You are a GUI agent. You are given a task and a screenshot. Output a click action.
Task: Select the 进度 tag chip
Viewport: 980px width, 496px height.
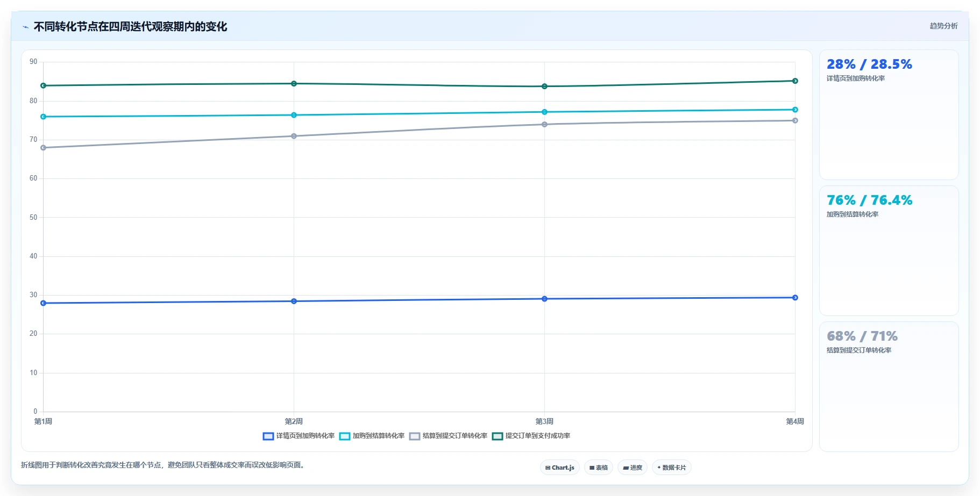pyautogui.click(x=633, y=468)
